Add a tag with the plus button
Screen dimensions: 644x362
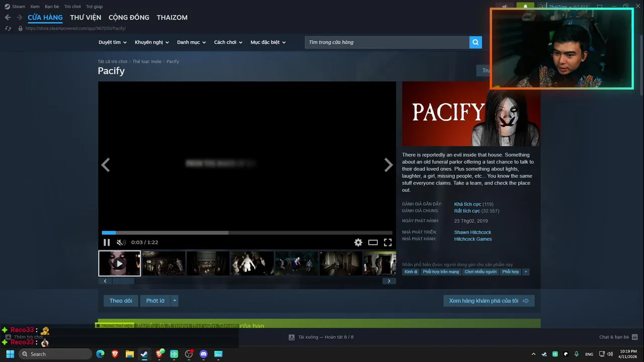click(526, 272)
